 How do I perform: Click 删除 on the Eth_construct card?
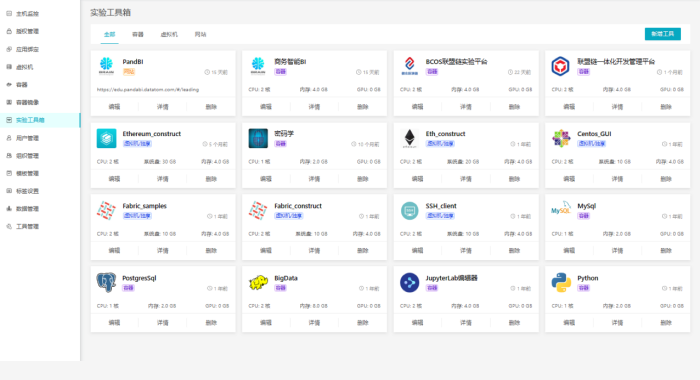pyautogui.click(x=514, y=179)
